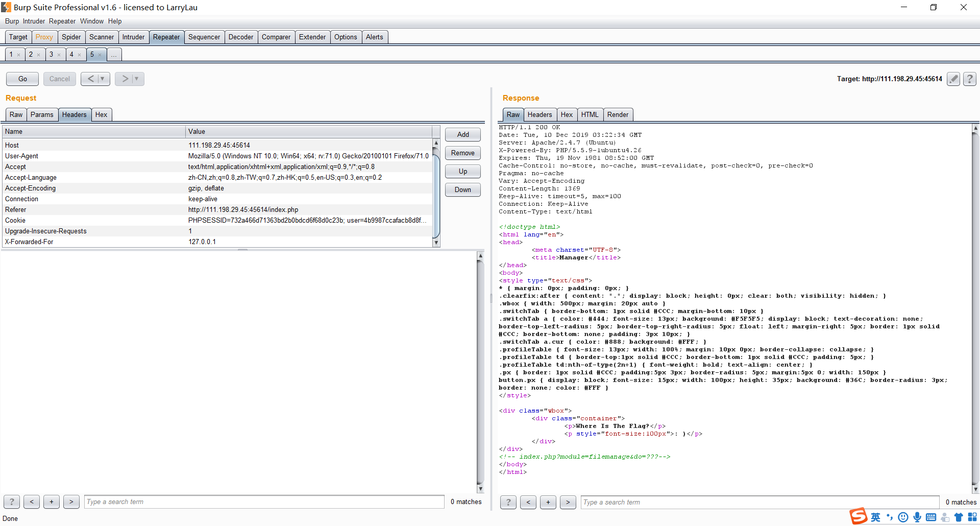This screenshot has width=980, height=526.
Task: Open the new tab '...' button
Action: click(114, 55)
